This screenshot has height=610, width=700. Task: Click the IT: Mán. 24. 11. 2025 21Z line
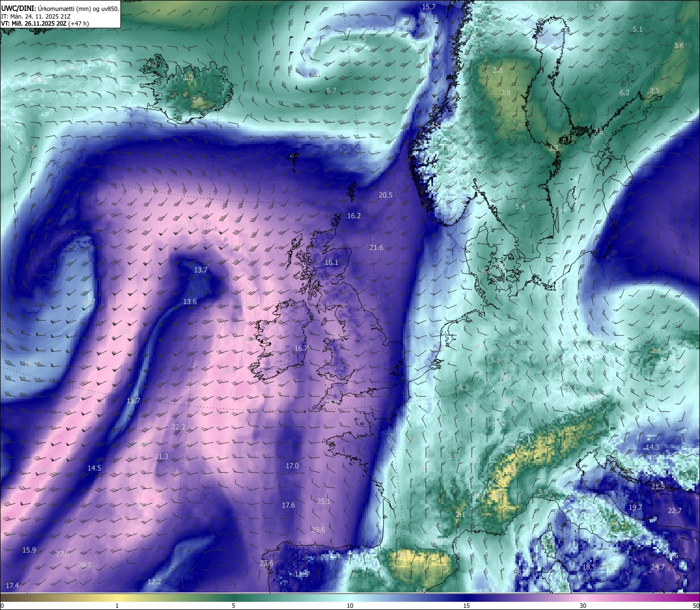click(x=35, y=16)
